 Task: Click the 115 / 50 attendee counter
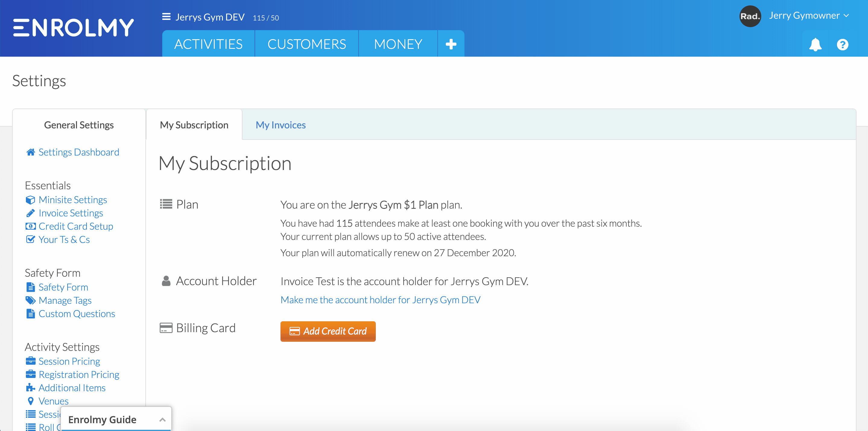265,18
